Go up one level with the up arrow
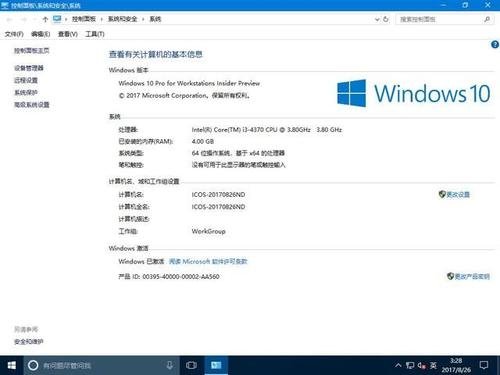The width and height of the screenshot is (500, 375). tap(45, 20)
